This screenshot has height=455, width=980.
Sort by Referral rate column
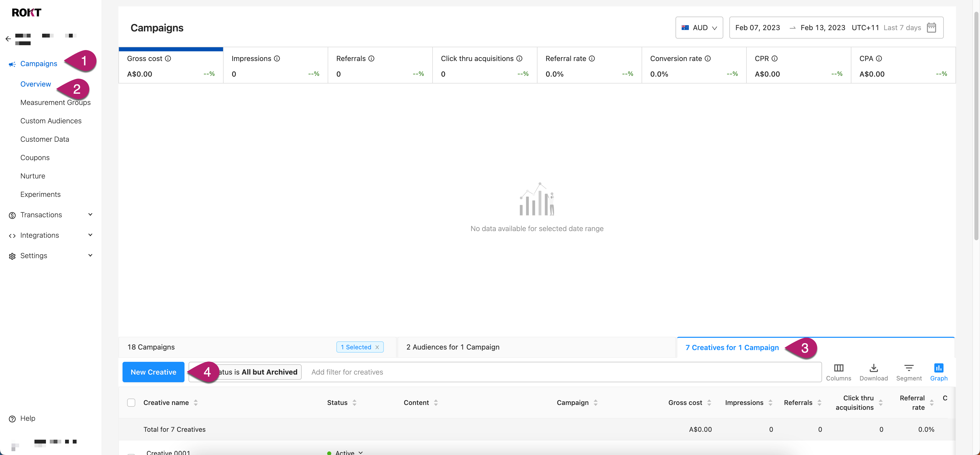(x=932, y=402)
